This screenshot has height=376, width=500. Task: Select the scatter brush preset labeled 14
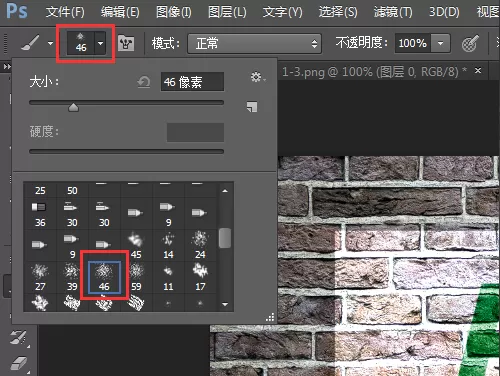click(168, 246)
